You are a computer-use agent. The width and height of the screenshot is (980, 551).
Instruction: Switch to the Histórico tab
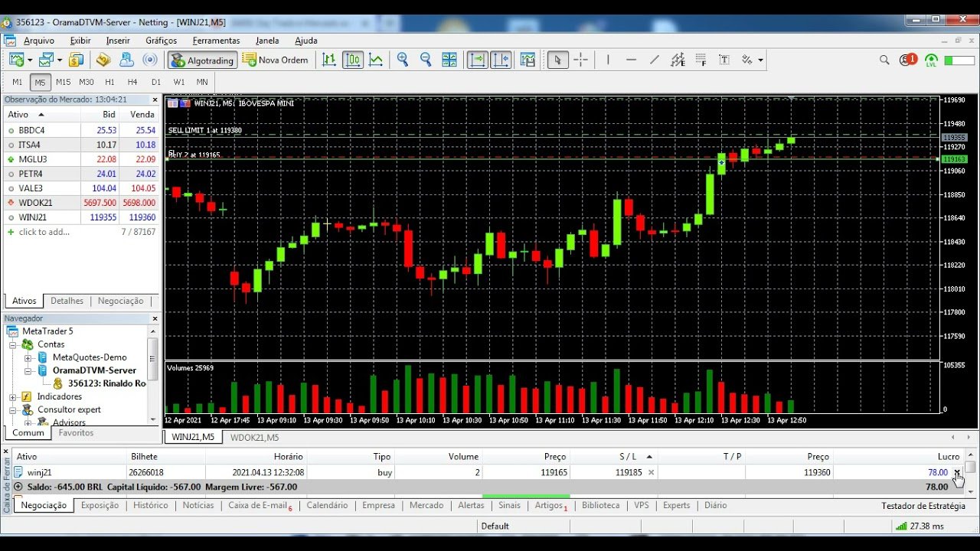tap(150, 505)
